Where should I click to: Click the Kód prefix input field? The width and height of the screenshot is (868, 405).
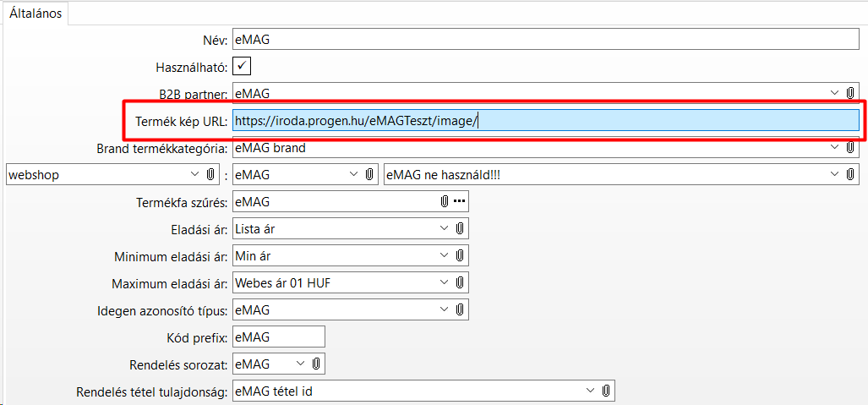pyautogui.click(x=278, y=337)
